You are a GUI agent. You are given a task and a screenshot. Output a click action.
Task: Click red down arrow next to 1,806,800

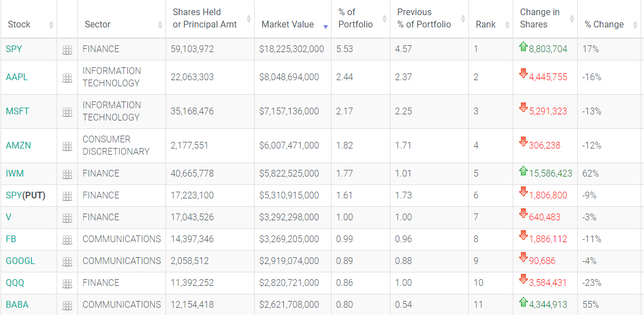pos(523,192)
